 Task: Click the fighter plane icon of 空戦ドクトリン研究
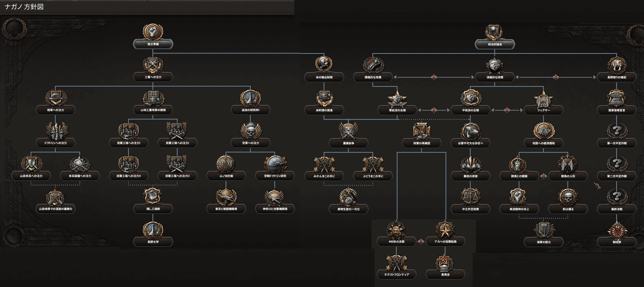coord(275,163)
